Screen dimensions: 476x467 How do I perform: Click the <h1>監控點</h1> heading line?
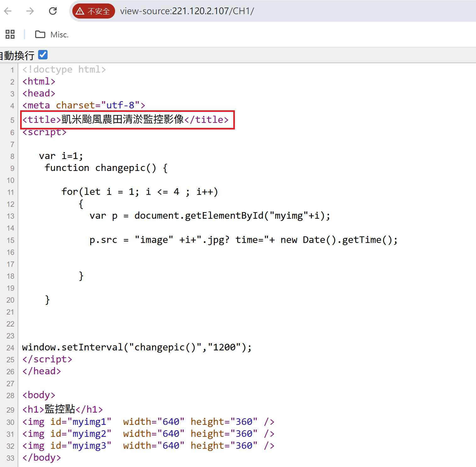(63, 409)
